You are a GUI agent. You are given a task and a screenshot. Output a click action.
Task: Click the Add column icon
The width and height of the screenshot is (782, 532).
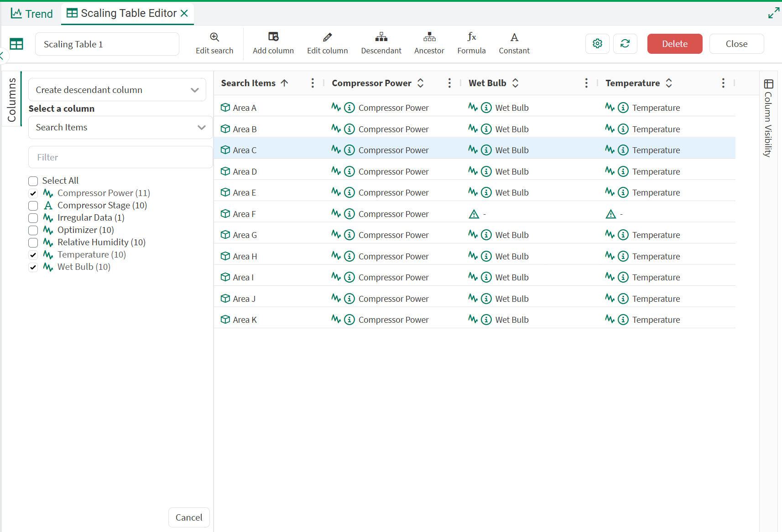point(273,37)
